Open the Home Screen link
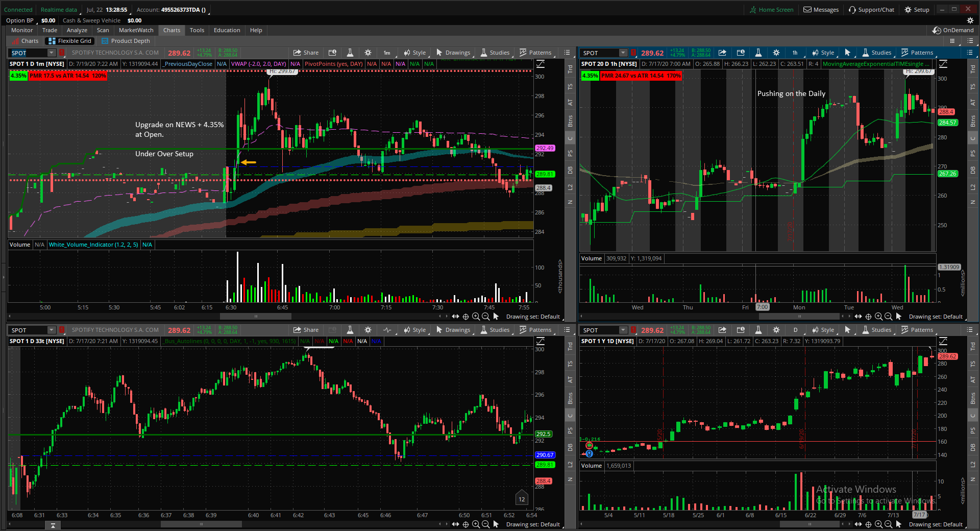 coord(772,10)
